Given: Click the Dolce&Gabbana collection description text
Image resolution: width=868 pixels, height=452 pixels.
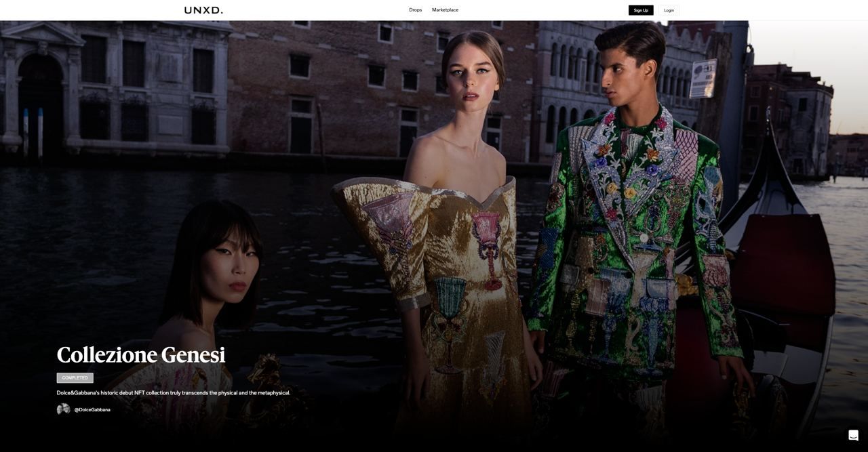Looking at the screenshot, I should coord(174,393).
